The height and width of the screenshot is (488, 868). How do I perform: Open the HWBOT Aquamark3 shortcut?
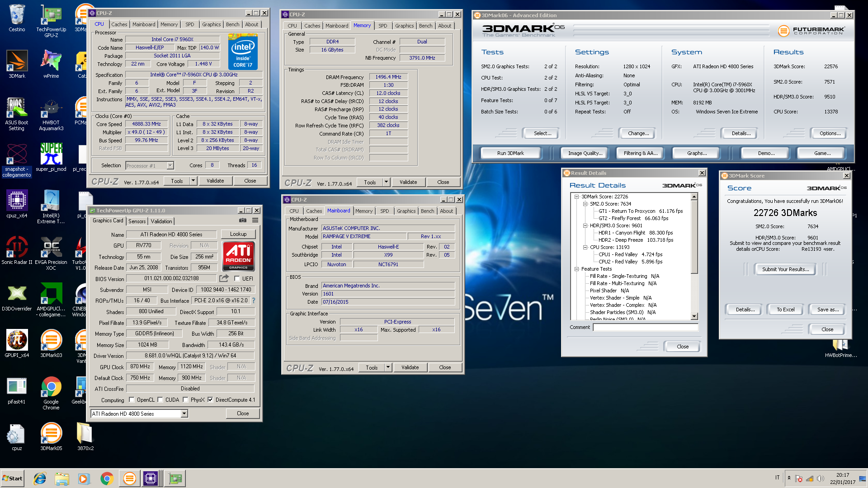(51, 114)
